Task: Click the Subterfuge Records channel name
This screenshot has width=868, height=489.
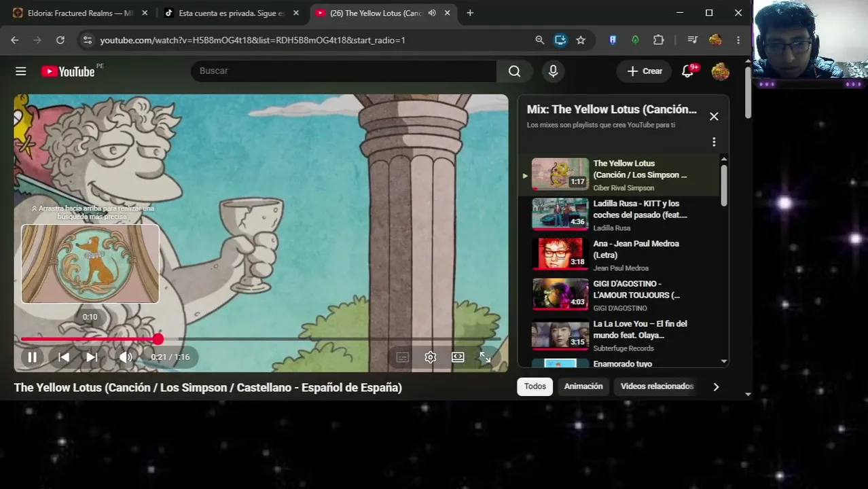Action: [x=623, y=348]
